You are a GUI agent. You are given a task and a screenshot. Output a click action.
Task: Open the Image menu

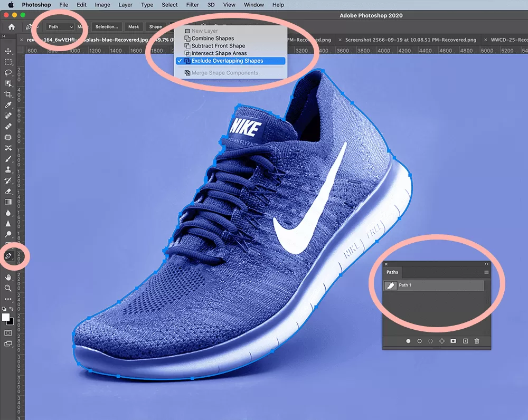tap(102, 5)
